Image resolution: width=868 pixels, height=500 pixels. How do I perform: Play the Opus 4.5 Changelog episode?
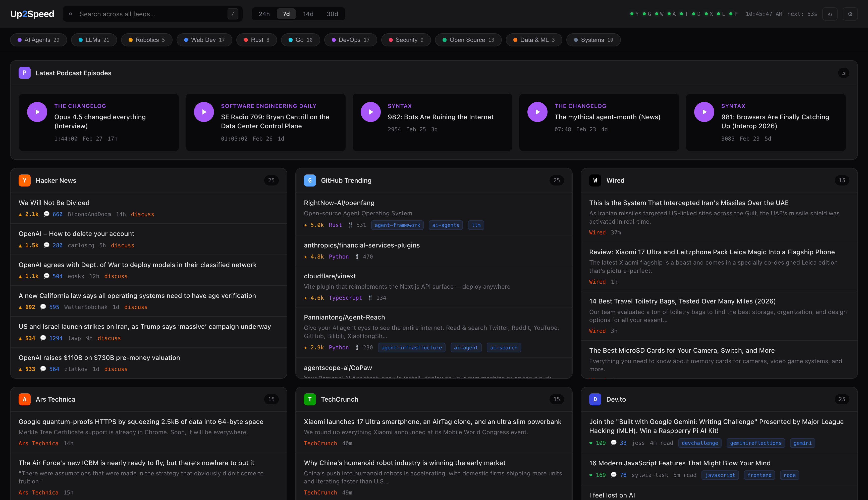click(x=37, y=112)
